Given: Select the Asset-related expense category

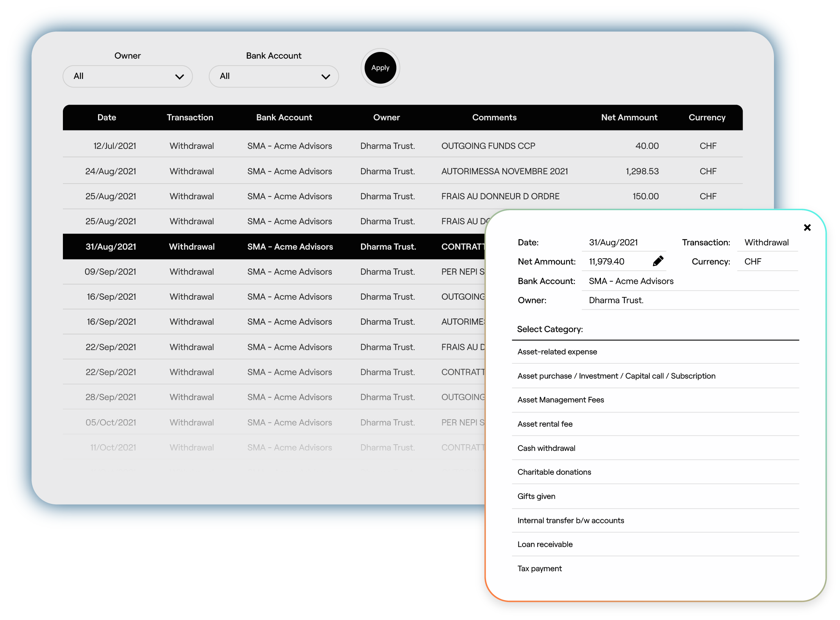Looking at the screenshot, I should tap(557, 352).
